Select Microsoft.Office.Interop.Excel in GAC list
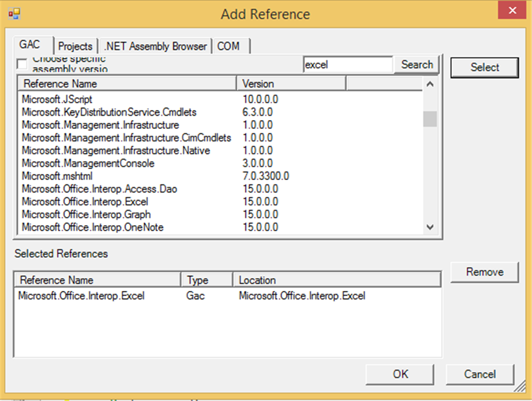The height and width of the screenshot is (401, 532). [85, 202]
